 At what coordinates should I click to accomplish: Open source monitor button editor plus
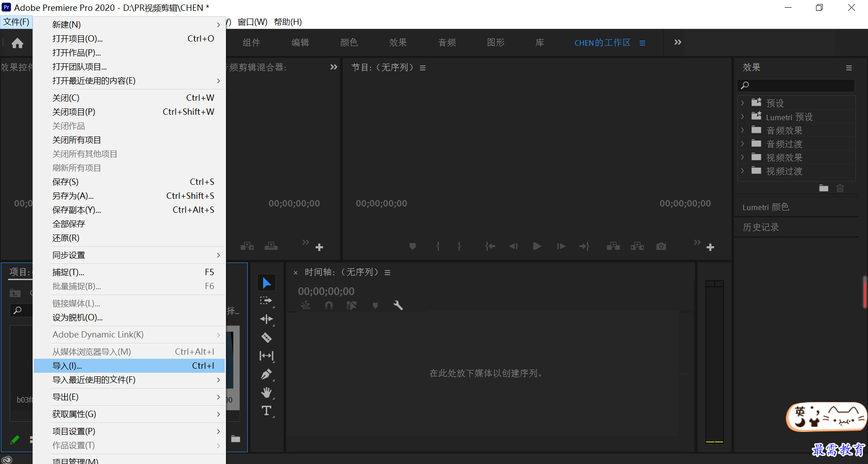click(x=319, y=247)
